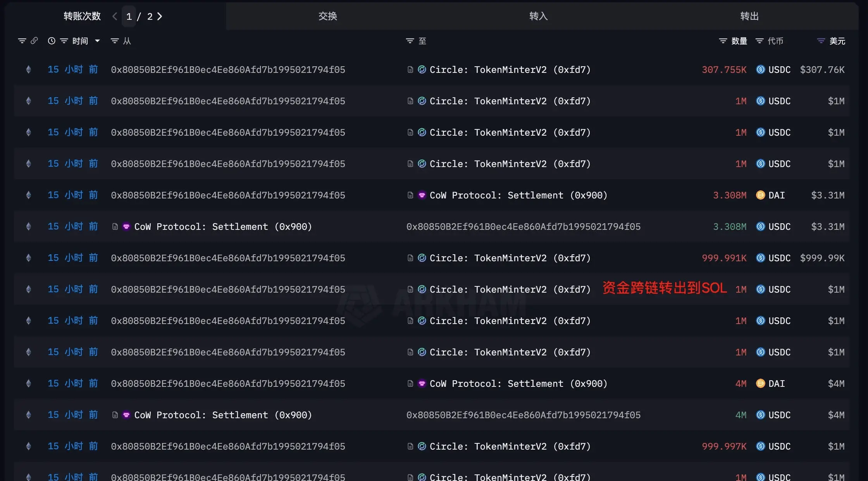
Task: Click the filter icon beside 代币
Action: pos(759,41)
